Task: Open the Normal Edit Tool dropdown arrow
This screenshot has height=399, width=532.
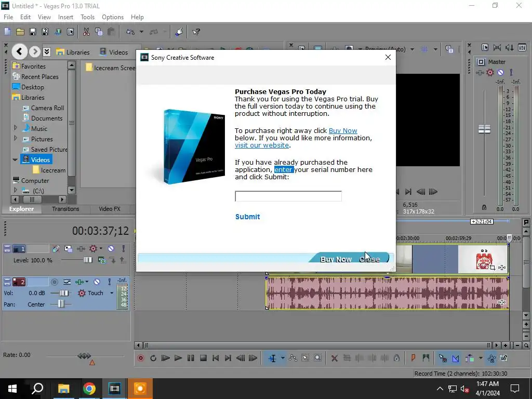Action: [282, 358]
